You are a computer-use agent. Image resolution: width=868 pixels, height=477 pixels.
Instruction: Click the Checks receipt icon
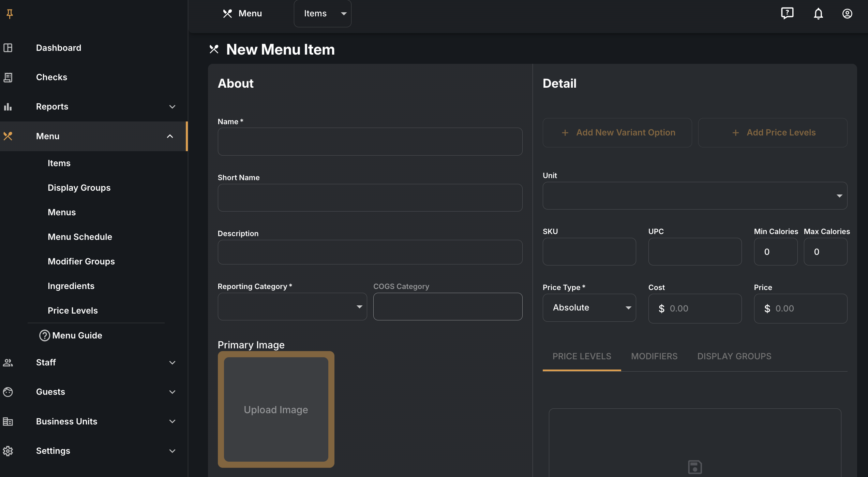click(x=8, y=77)
